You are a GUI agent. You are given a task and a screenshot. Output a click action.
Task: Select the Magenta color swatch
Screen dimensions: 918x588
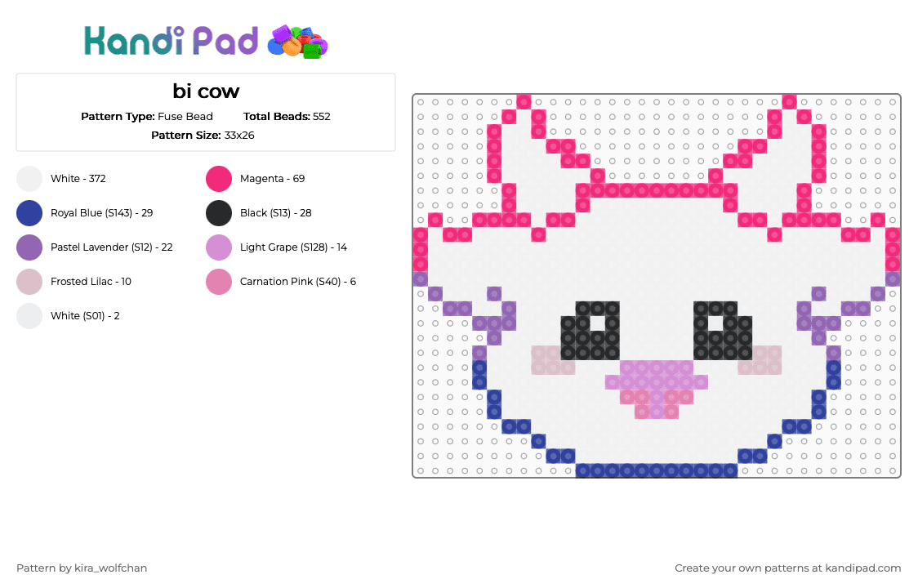[219, 179]
